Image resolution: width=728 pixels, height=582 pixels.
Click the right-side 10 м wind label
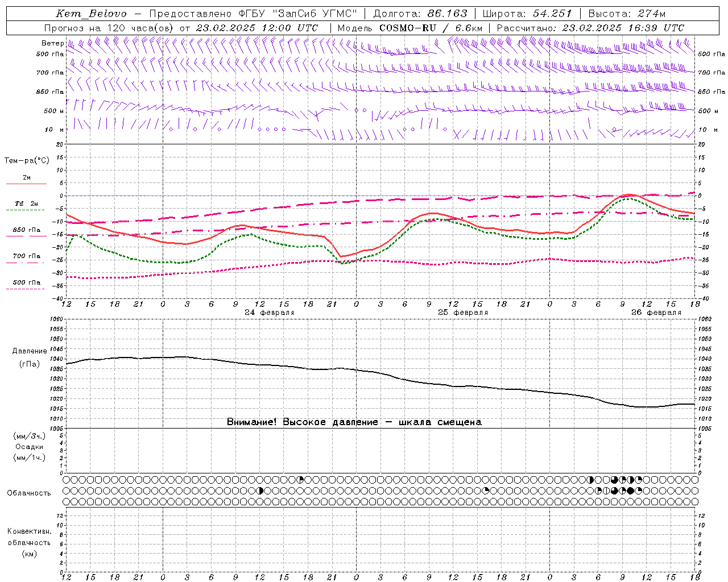click(708, 130)
